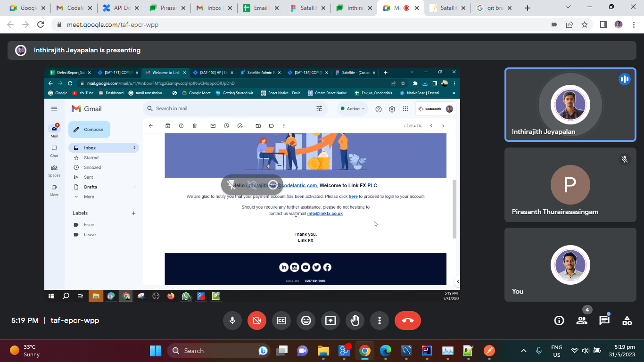Bookmark this tab with star icon
644x362 pixels.
pos(585,25)
